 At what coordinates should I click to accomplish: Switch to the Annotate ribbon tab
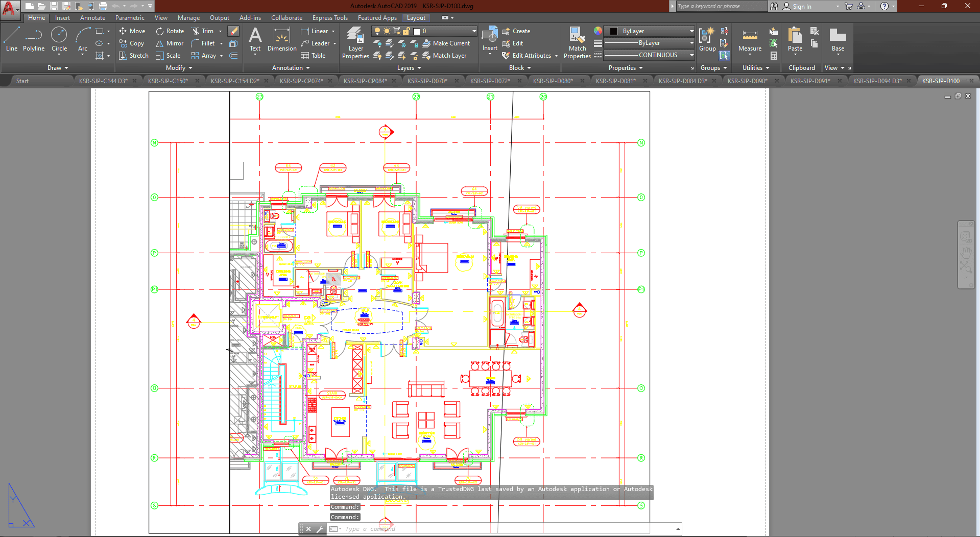[92, 18]
